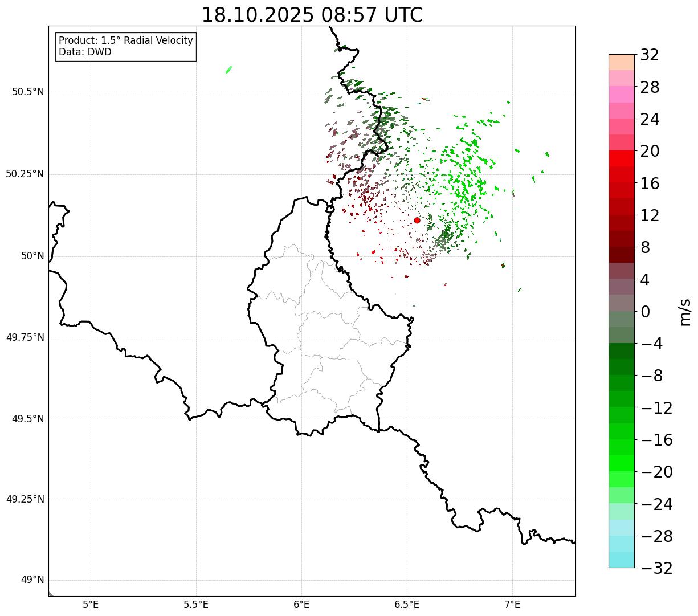This screenshot has height=616, width=698.
Task: Click the colorbar tick label "20"
Action: (x=650, y=152)
